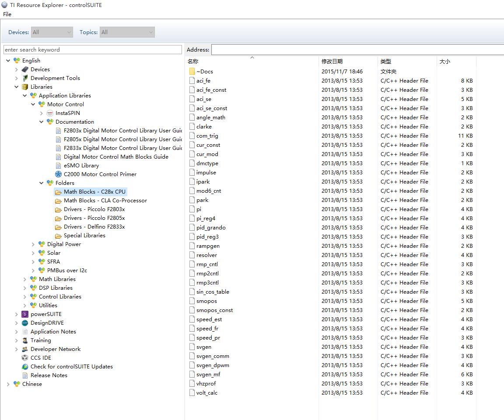Open the Topics dropdown filter
Viewport: 504px width, 420px height.
[127, 32]
